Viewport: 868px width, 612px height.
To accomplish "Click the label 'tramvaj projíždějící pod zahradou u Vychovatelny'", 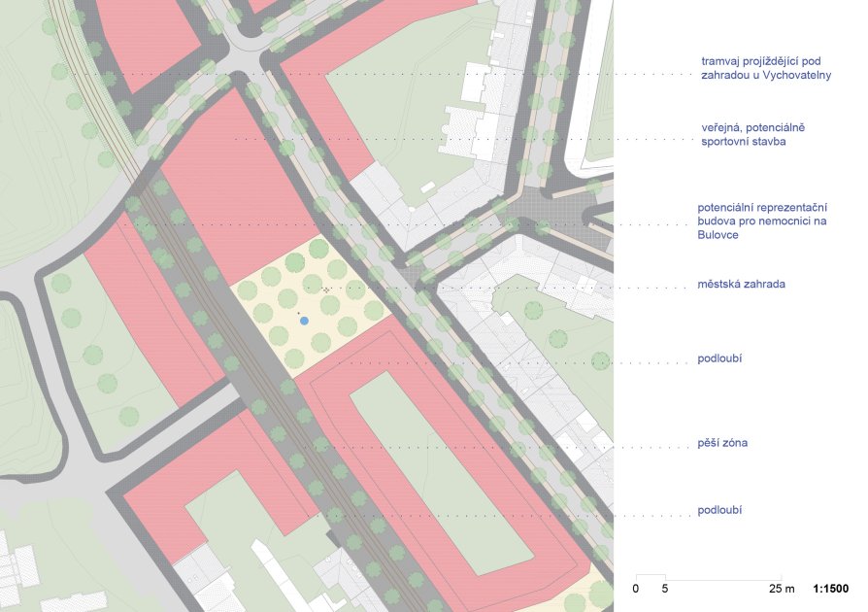I will (766, 68).
